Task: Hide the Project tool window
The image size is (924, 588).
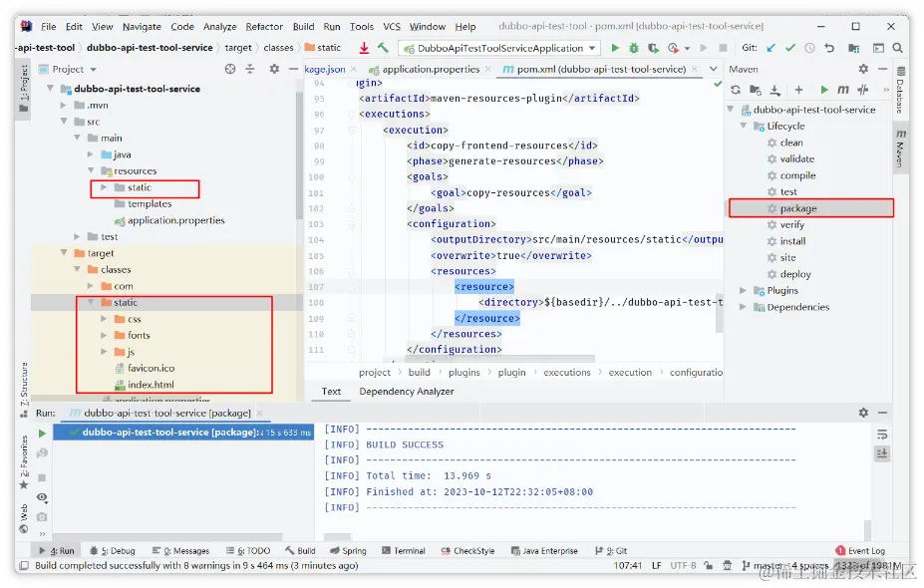Action: pyautogui.click(x=293, y=69)
